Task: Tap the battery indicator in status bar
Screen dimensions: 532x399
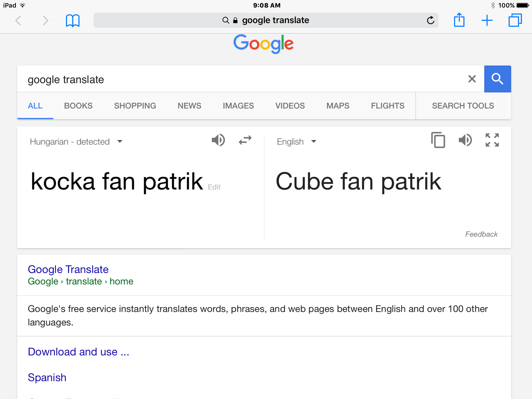Action: 523,5
